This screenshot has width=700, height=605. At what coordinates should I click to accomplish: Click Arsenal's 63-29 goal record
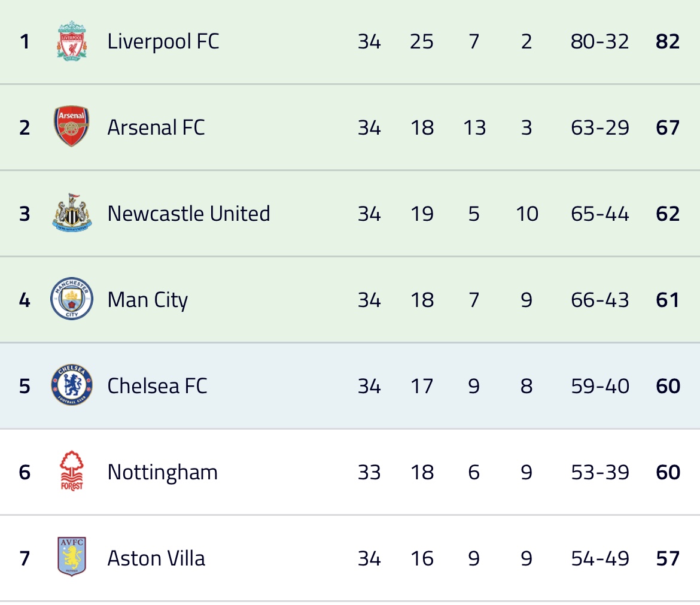click(600, 127)
